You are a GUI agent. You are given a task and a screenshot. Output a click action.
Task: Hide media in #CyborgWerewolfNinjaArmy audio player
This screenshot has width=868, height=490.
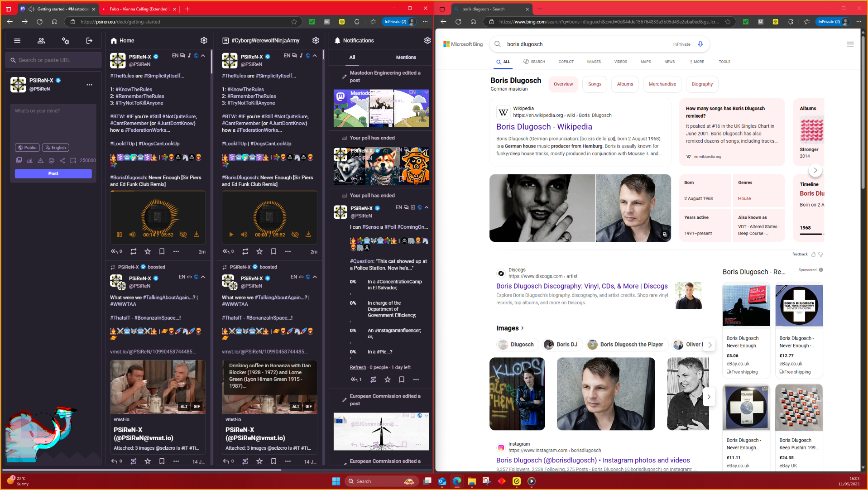(x=295, y=235)
